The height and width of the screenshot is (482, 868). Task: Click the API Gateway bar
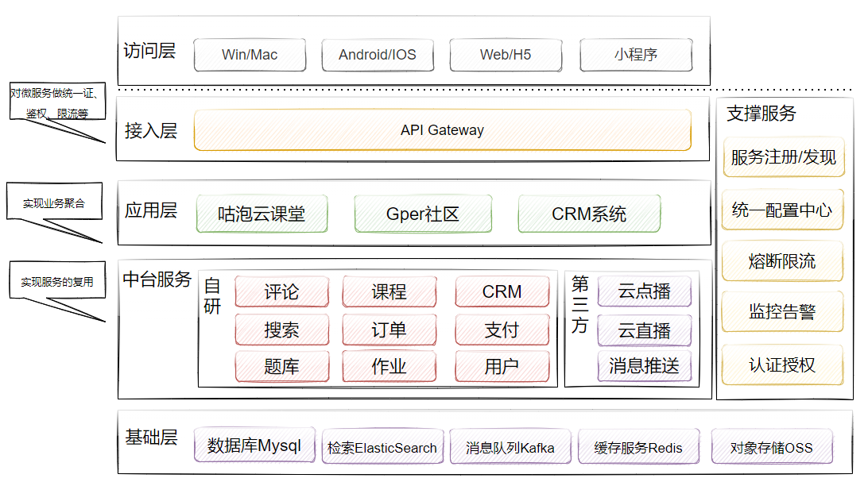442,130
